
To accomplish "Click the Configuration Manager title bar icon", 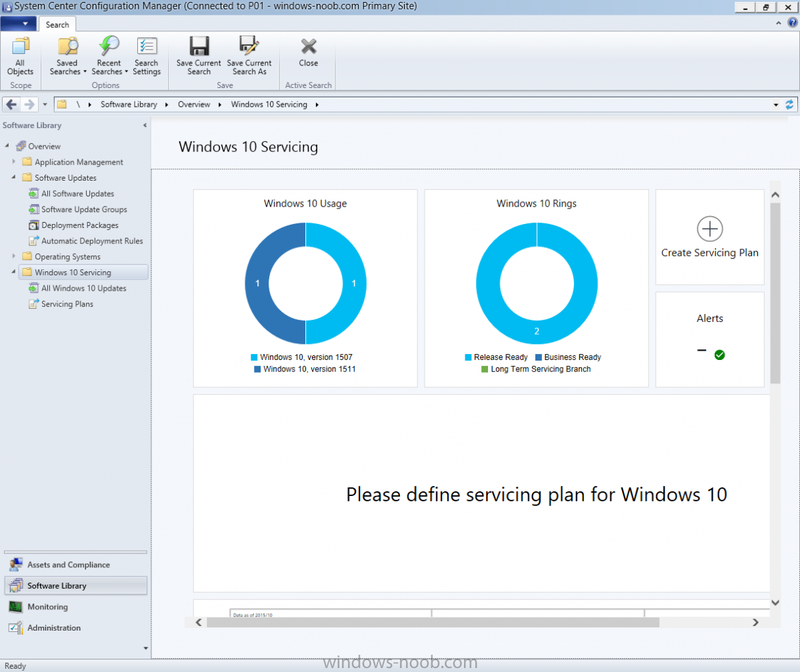I will (7, 7).
